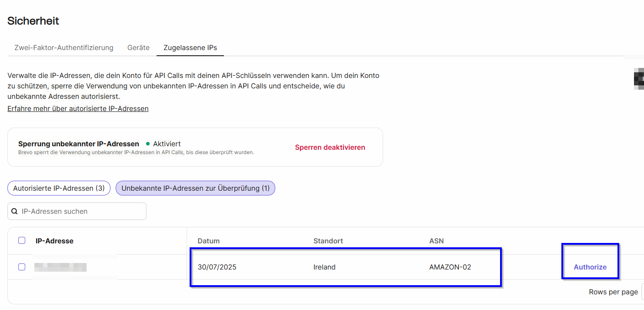The width and height of the screenshot is (644, 310).
Task: Select Unbekannte IP-Adressen zur Überprüfung filter
Action: coord(195,188)
